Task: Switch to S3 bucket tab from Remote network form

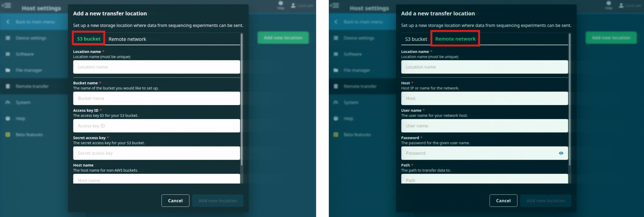Action: click(x=416, y=39)
